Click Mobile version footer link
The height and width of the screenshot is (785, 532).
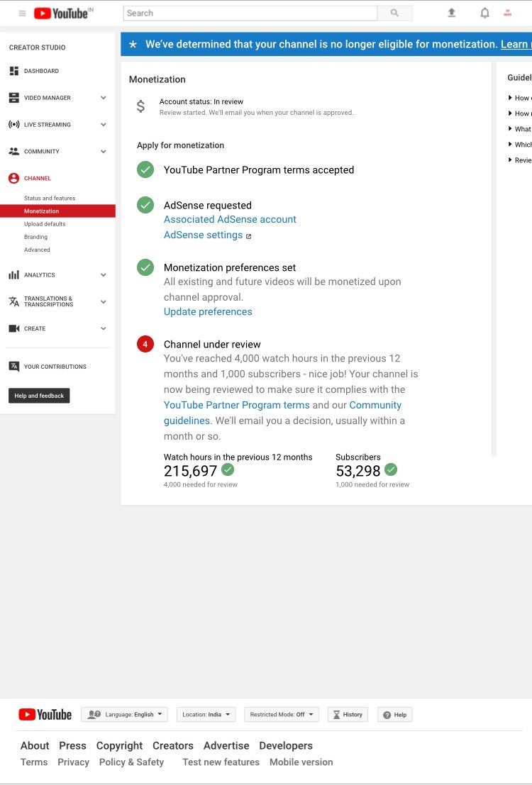tap(301, 762)
